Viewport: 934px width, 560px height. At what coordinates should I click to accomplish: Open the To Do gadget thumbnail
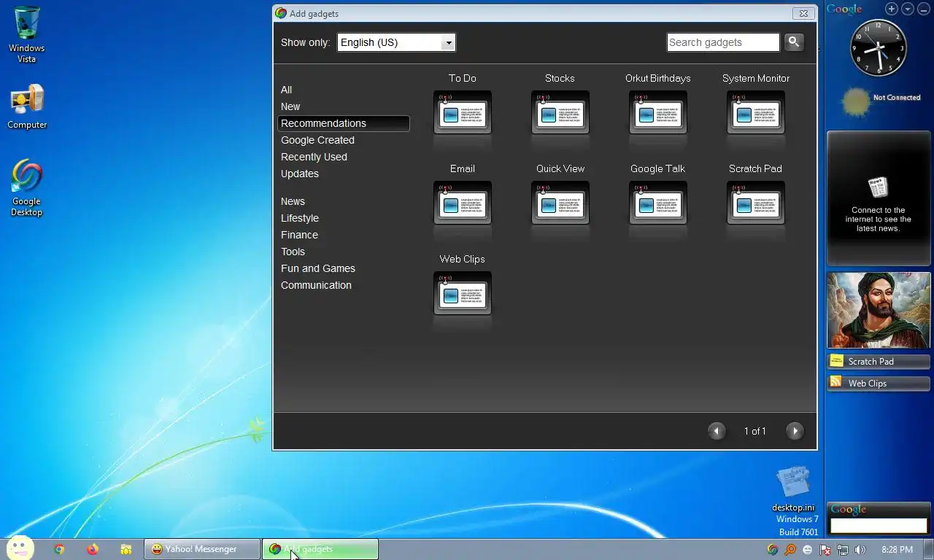point(462,112)
